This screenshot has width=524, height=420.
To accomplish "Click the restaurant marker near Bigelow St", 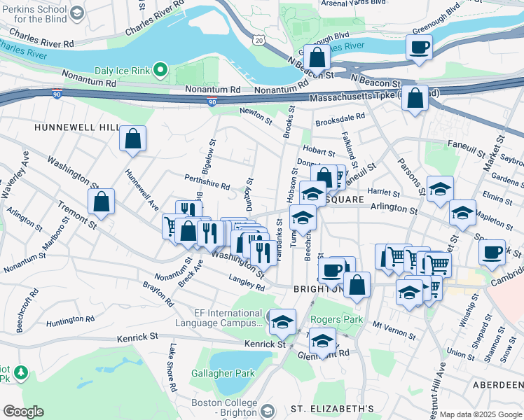I will 188,210.
